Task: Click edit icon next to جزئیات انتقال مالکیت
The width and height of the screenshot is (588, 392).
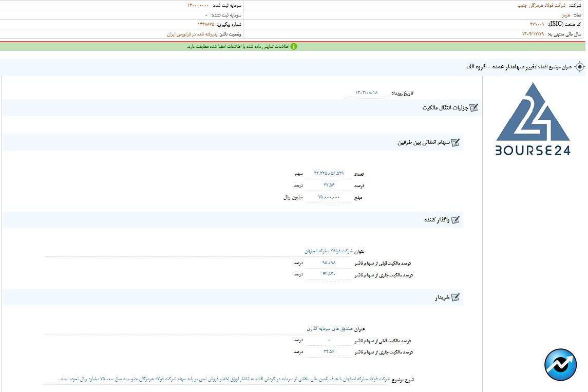Action: [473, 107]
